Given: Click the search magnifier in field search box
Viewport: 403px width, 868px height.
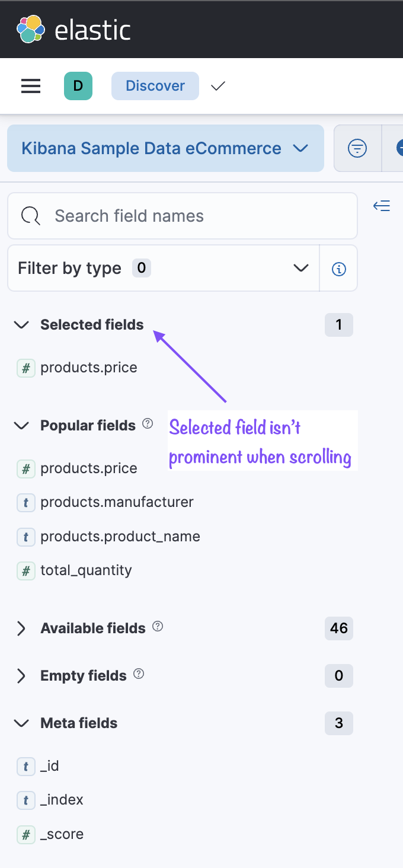Looking at the screenshot, I should click(30, 216).
